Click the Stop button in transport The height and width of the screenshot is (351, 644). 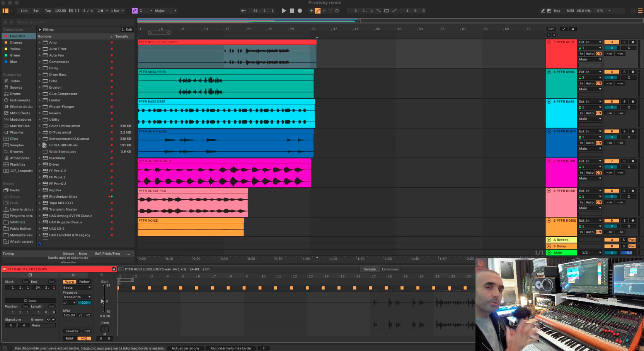(x=292, y=11)
